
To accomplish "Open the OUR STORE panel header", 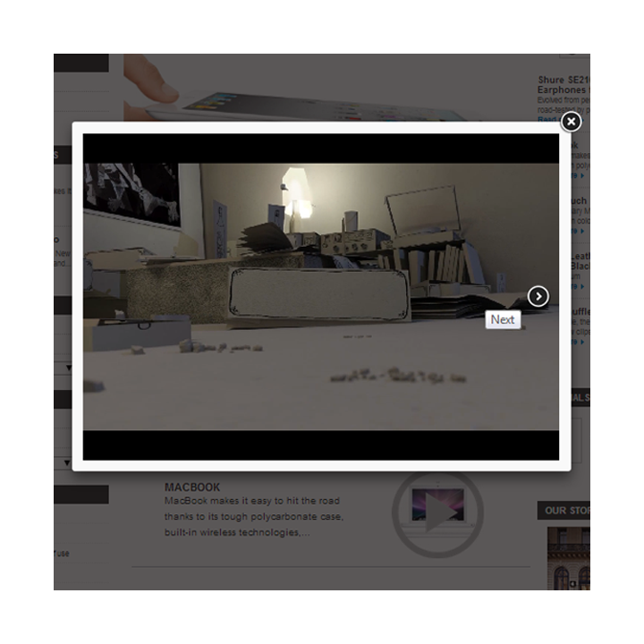I will pos(563,511).
